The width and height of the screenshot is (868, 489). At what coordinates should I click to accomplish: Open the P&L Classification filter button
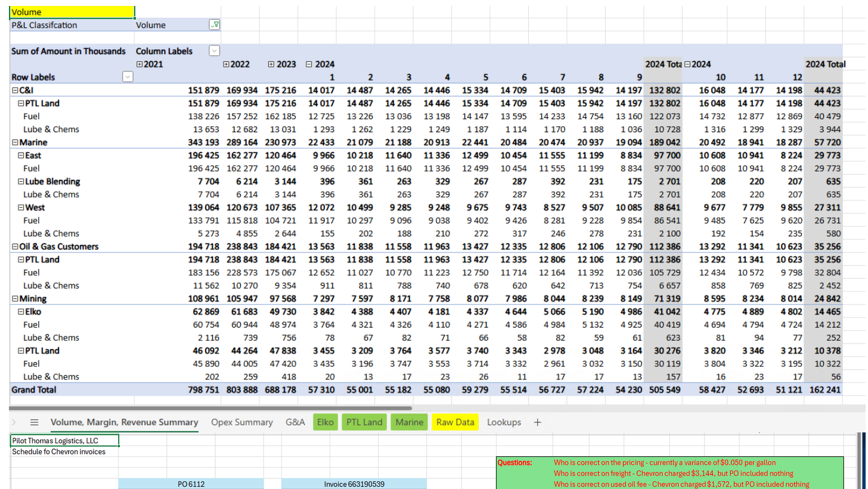click(215, 25)
